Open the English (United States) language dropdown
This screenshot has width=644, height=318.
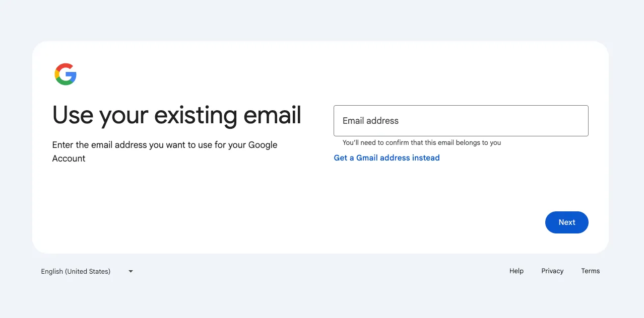87,271
